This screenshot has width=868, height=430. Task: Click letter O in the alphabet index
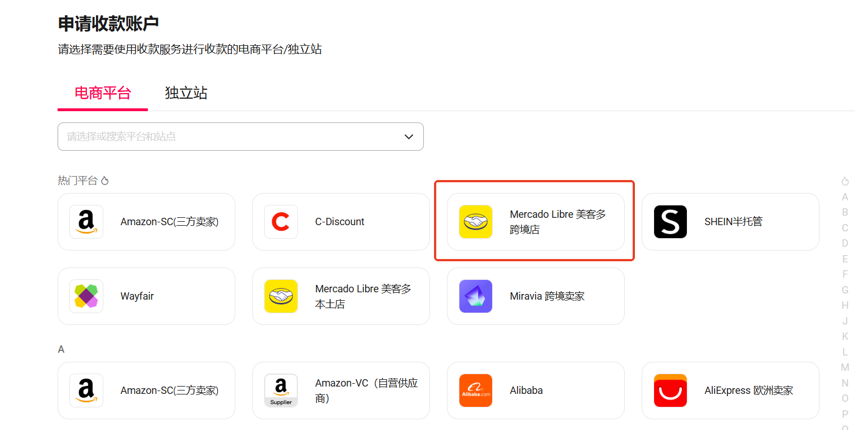pos(845,398)
